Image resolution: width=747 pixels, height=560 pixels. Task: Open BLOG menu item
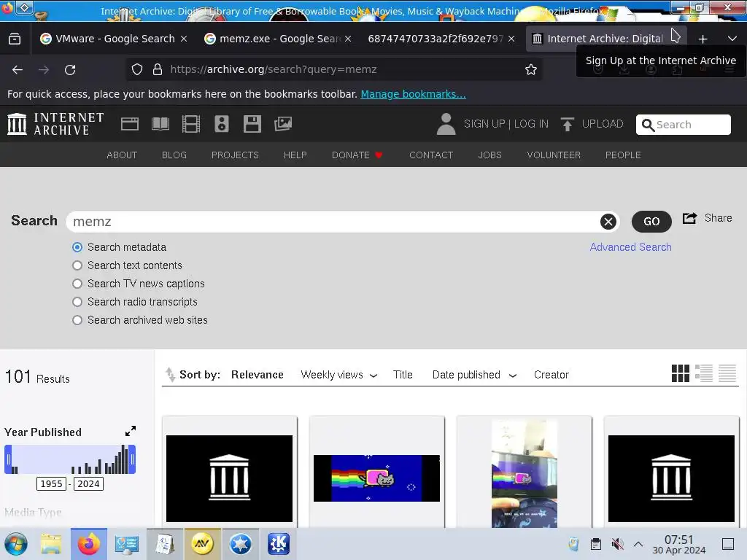[174, 155]
